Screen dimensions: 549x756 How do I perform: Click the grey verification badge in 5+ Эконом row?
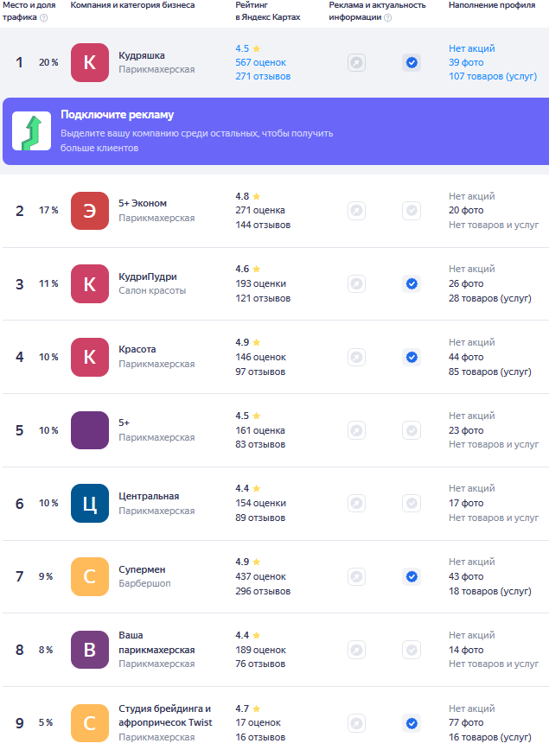412,211
